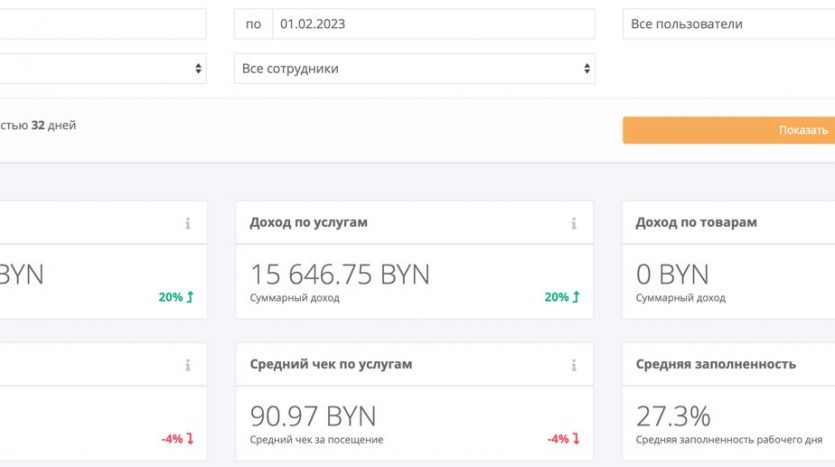Click green 20% indicator in cut-off card with BYN
The height and width of the screenshot is (467, 835).
(x=176, y=297)
